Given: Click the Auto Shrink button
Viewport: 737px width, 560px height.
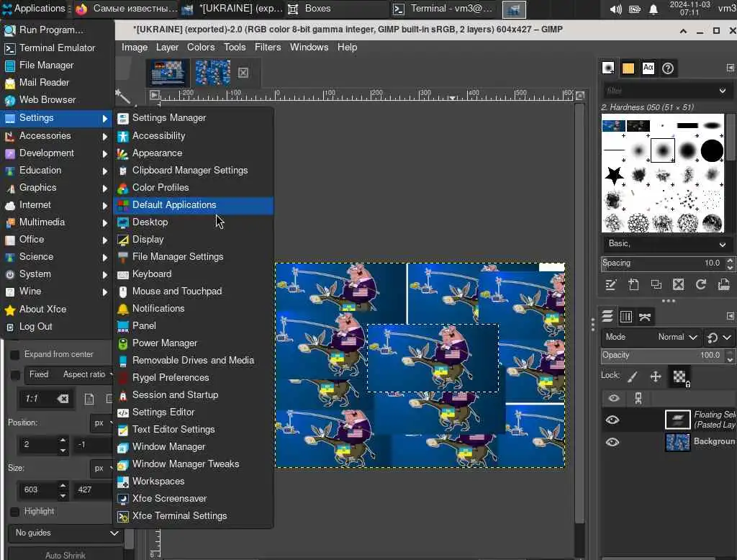Looking at the screenshot, I should [x=65, y=555].
